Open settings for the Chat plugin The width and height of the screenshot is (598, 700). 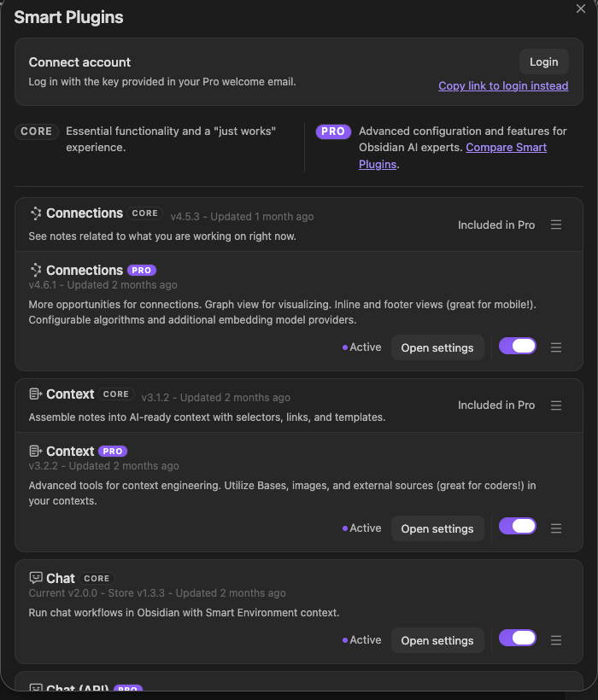437,640
